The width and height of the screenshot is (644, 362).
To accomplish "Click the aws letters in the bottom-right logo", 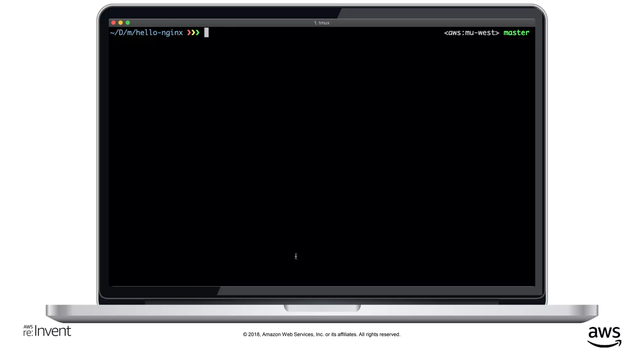I will (604, 332).
